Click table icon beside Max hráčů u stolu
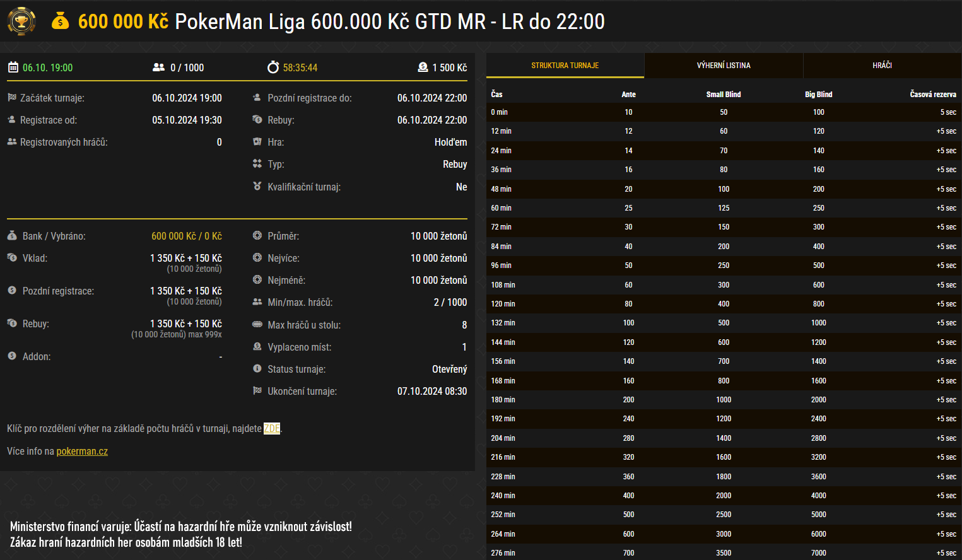This screenshot has height=560, width=962. point(257,324)
